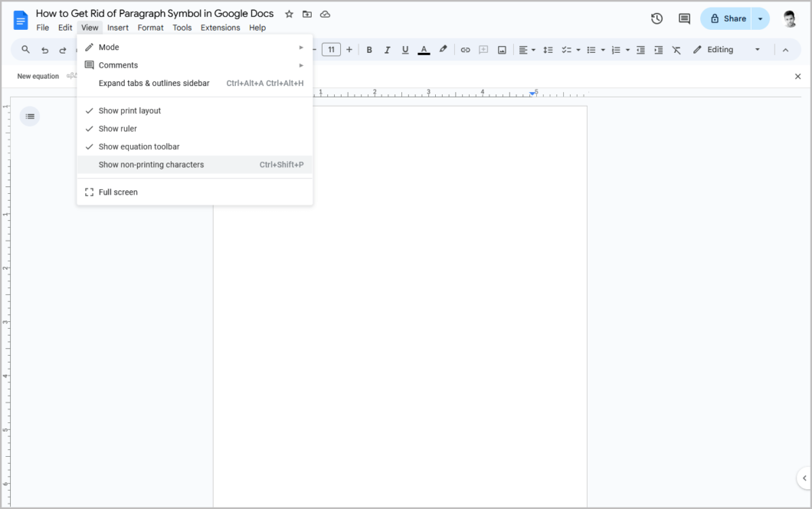Close the equation toolbar
812x509 pixels.
797,76
